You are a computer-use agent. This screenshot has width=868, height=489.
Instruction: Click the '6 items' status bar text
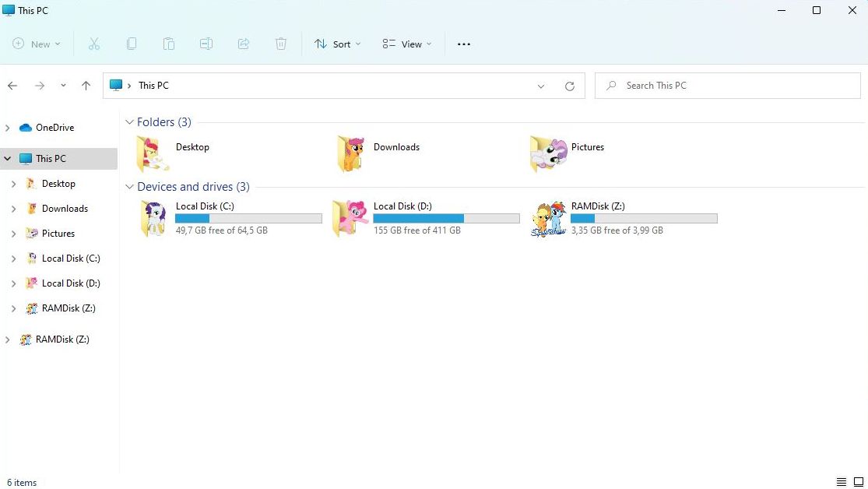[x=22, y=482]
